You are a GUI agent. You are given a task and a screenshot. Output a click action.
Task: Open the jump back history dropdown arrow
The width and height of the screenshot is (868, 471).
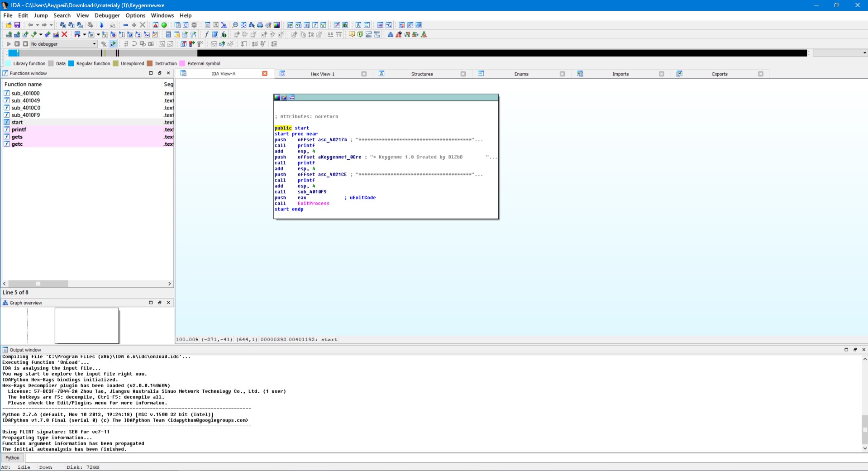coord(37,25)
